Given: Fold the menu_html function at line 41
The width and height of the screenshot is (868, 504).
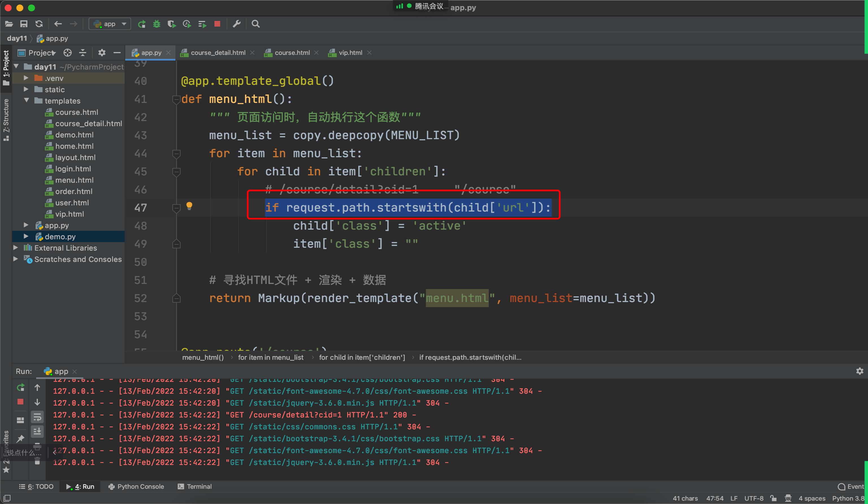Looking at the screenshot, I should pyautogui.click(x=176, y=99).
